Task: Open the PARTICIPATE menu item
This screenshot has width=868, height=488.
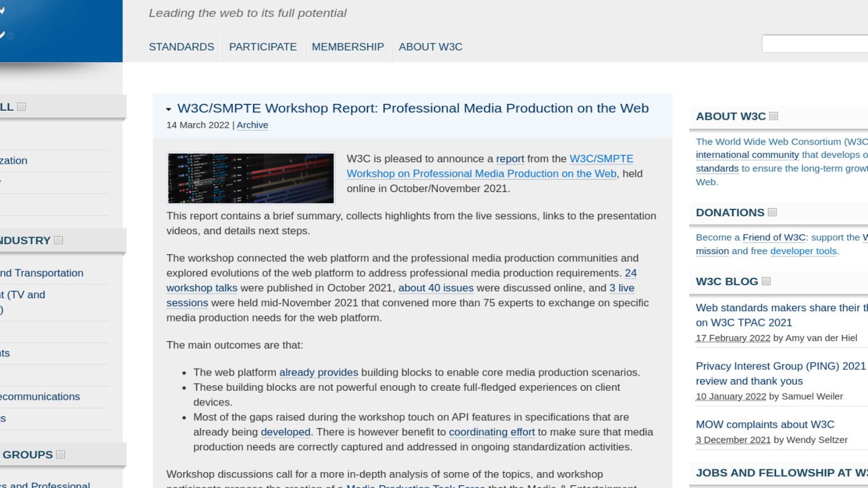Action: (x=263, y=47)
